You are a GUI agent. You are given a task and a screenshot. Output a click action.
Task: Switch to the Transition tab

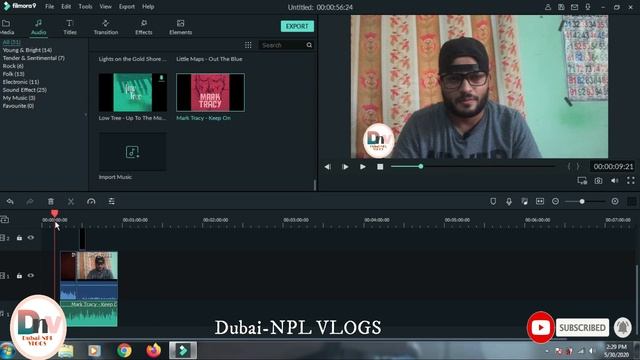coord(106,27)
